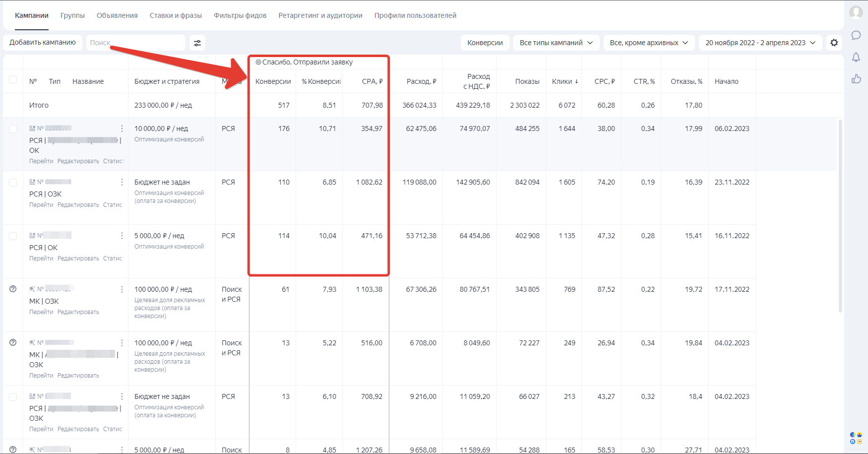Click Расход, ₽ column header
868x454 pixels.
coord(422,81)
